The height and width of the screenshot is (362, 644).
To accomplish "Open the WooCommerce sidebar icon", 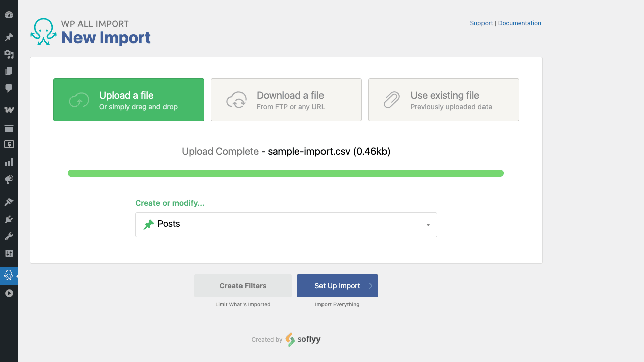I will point(9,110).
